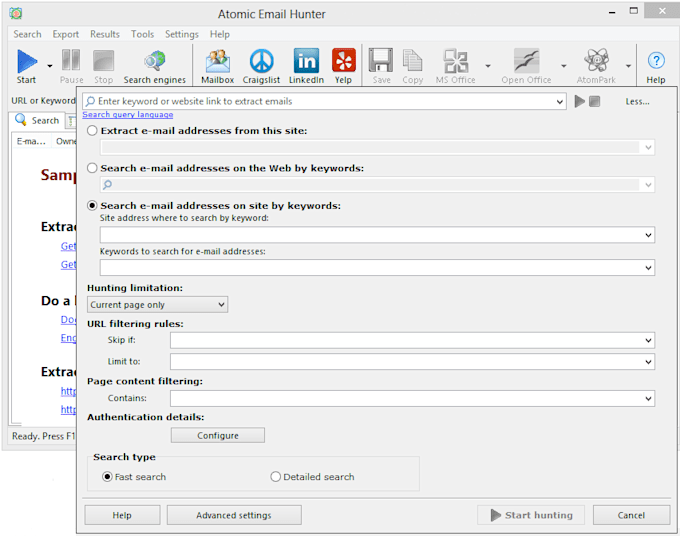Click the Pause toolbar icon
Image resolution: width=680 pixels, height=536 pixels.
click(x=71, y=60)
